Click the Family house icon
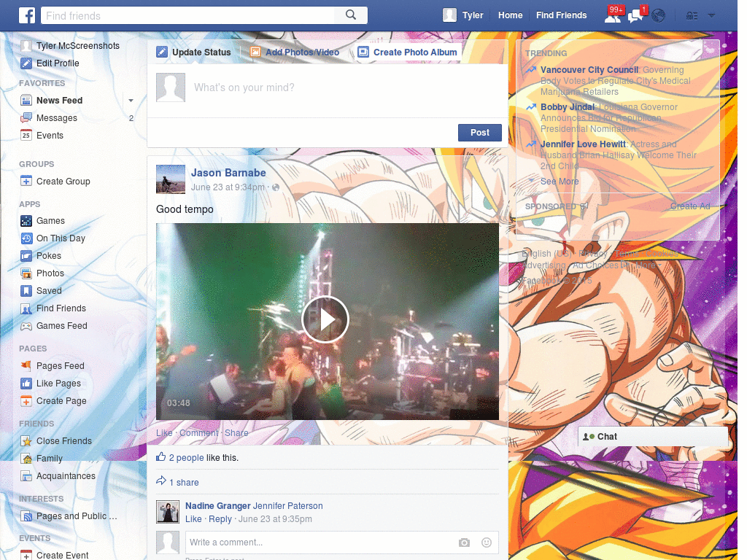This screenshot has width=747, height=560. tap(26, 459)
